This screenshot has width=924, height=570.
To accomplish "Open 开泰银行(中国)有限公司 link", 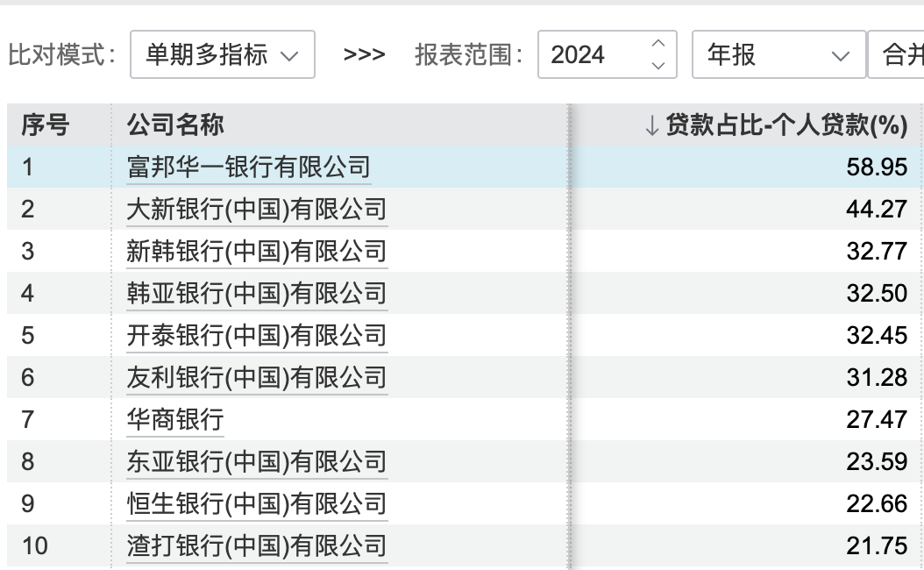I will (257, 336).
